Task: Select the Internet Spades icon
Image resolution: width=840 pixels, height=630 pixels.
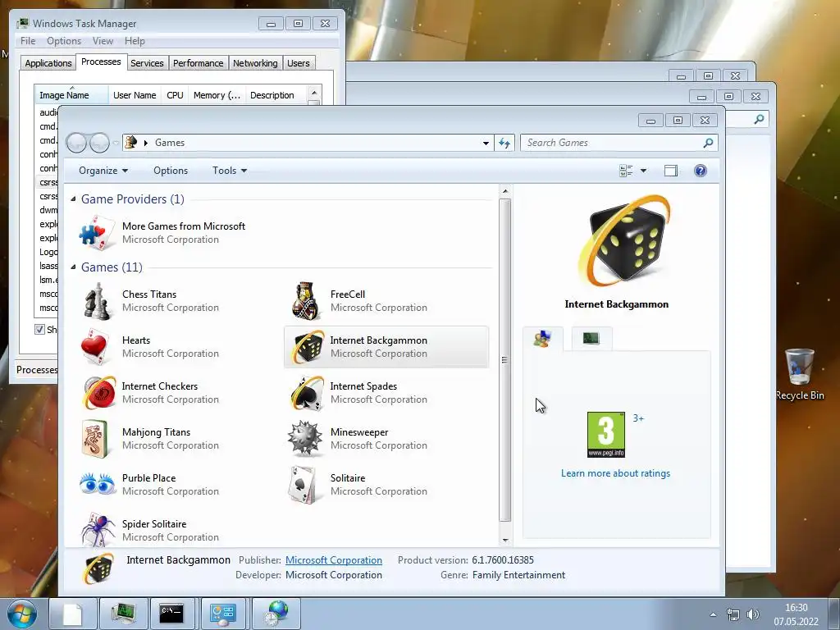Action: pos(306,393)
